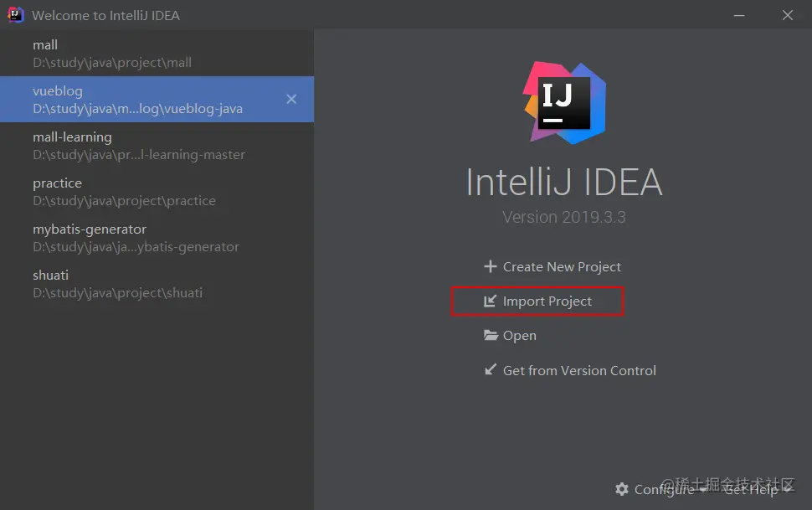This screenshot has height=510, width=812.
Task: Select Get from Version Control
Action: [579, 370]
